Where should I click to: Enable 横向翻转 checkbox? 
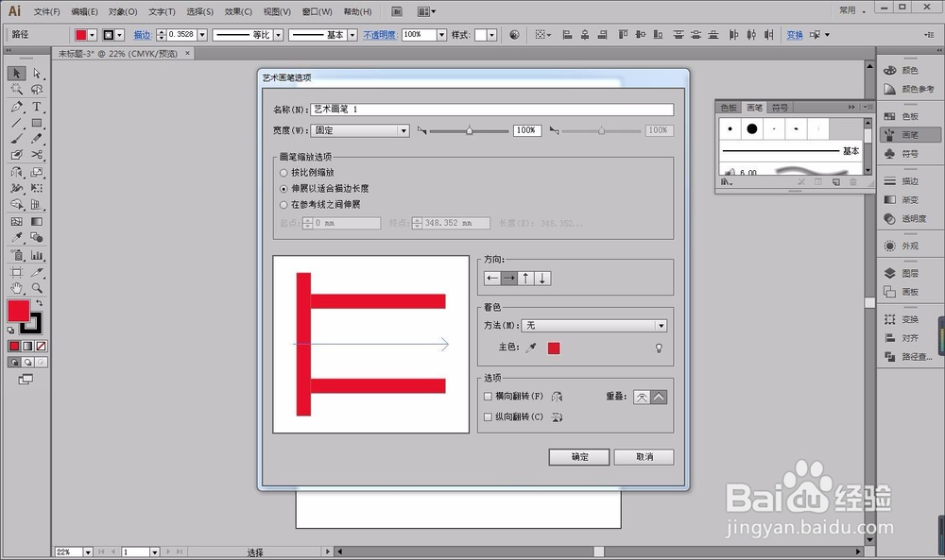(x=489, y=397)
